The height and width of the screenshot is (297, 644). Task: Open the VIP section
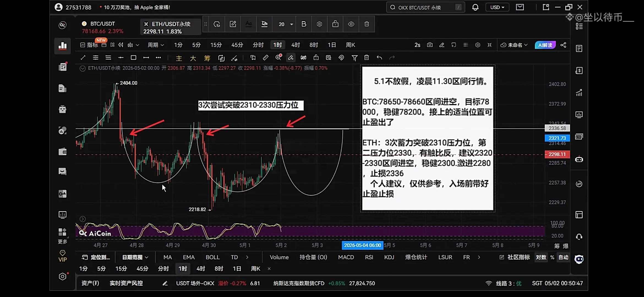62,256
